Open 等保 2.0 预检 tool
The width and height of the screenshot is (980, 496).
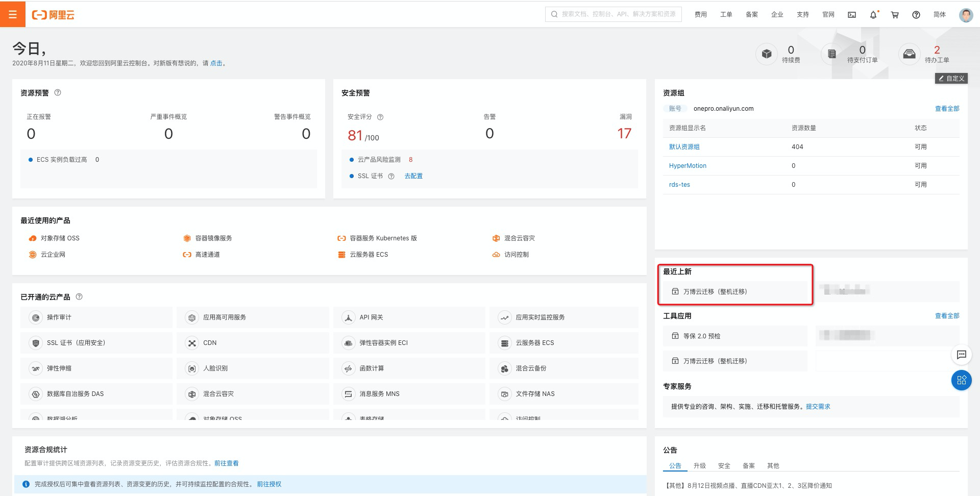click(736, 336)
